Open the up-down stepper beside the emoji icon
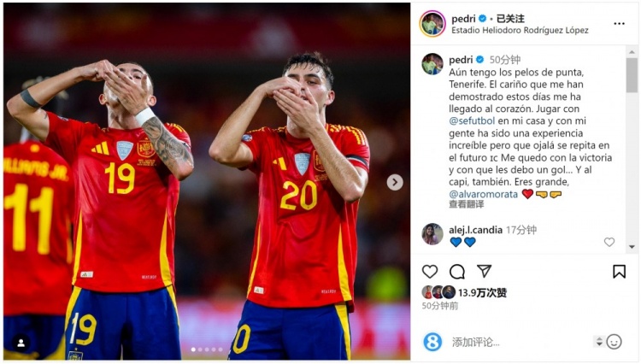The width and height of the screenshot is (641, 364). pyautogui.click(x=599, y=342)
